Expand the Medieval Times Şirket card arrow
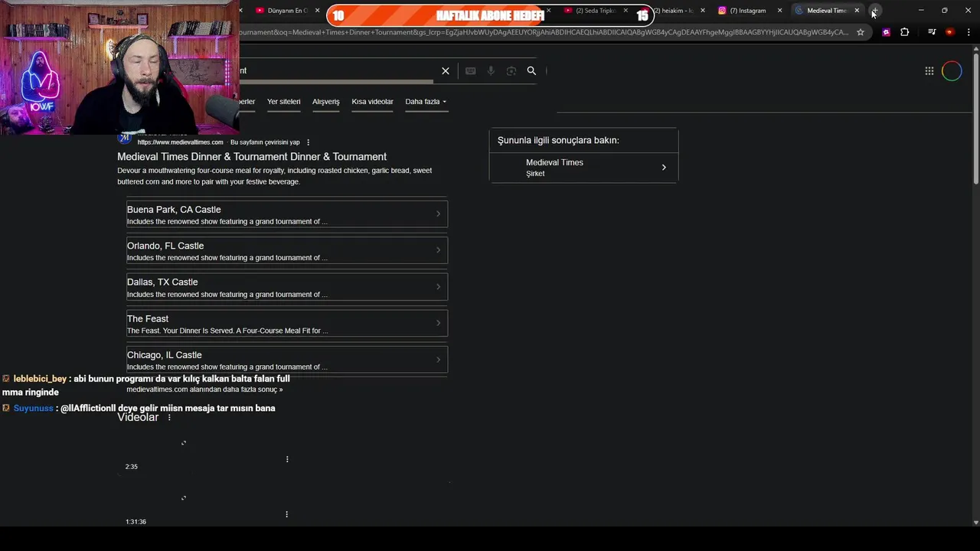The height and width of the screenshot is (551, 980). coord(664,167)
